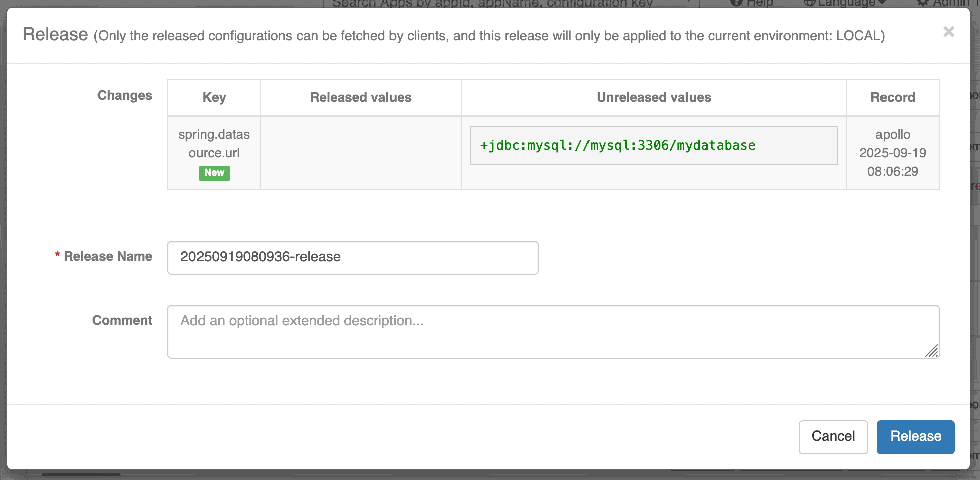Click the green New badge
This screenshot has height=480, width=980.
(x=214, y=173)
